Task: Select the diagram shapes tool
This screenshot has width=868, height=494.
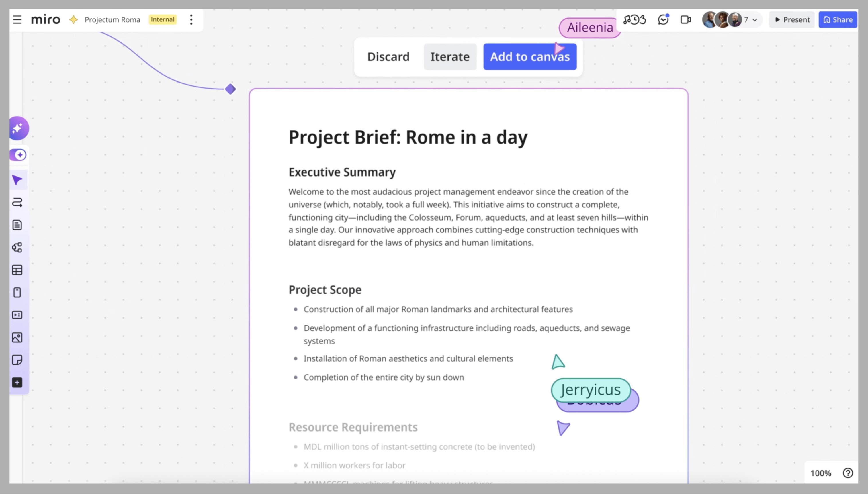Action: (17, 247)
